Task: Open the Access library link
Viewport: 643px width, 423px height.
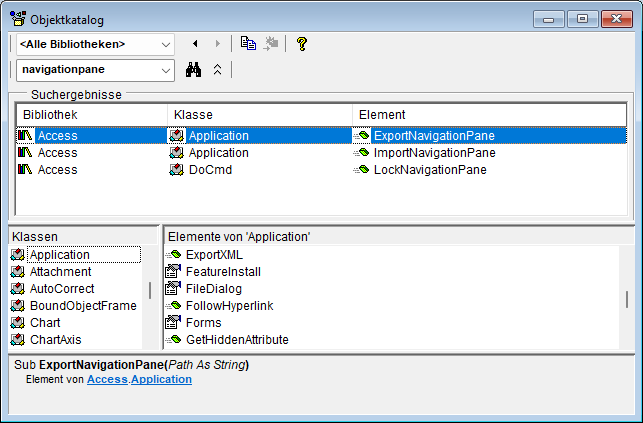Action: click(x=107, y=380)
